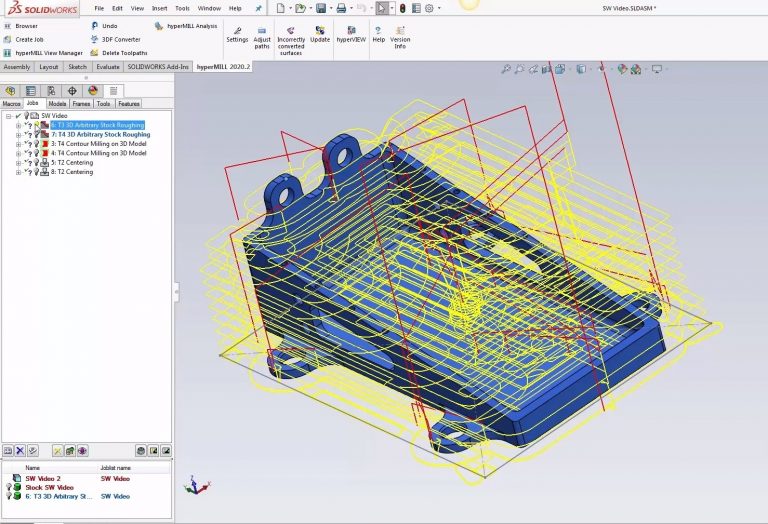The width and height of the screenshot is (768, 524).
Task: Open hyperMILL Settings
Action: pyautogui.click(x=237, y=35)
